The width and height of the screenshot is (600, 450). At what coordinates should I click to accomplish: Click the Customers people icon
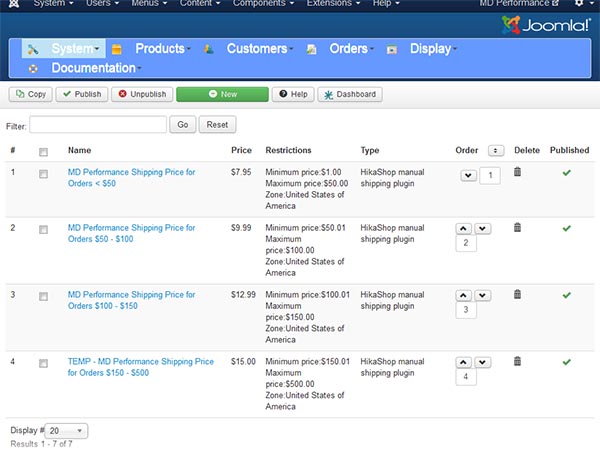tap(209, 49)
